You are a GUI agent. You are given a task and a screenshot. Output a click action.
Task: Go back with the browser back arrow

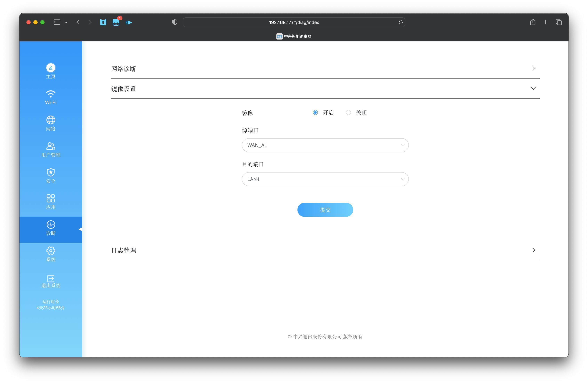tap(78, 22)
